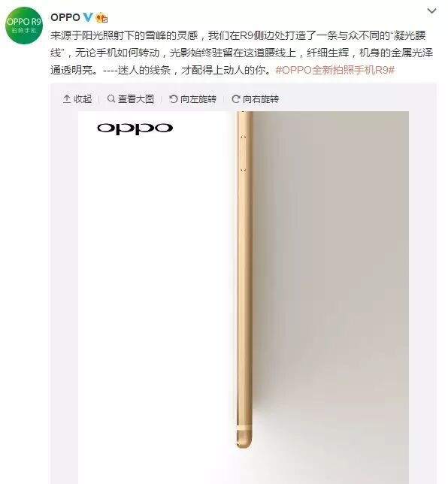This screenshot has height=484, width=448.
Task: Click the gold phone side image
Action: pyautogui.click(x=244, y=280)
